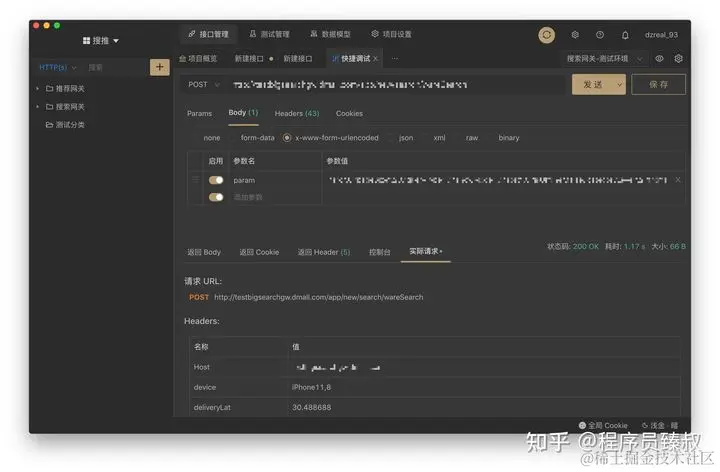Viewport: 720px width, 472px height.
Task: Click the 推荐网关 folder icon
Action: tap(50, 89)
